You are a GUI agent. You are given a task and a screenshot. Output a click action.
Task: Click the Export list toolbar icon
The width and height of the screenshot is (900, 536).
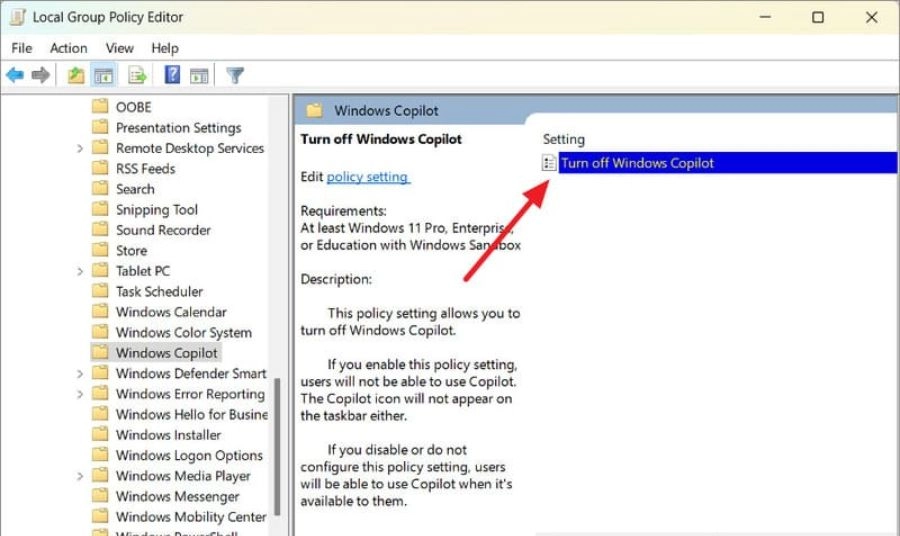(137, 75)
